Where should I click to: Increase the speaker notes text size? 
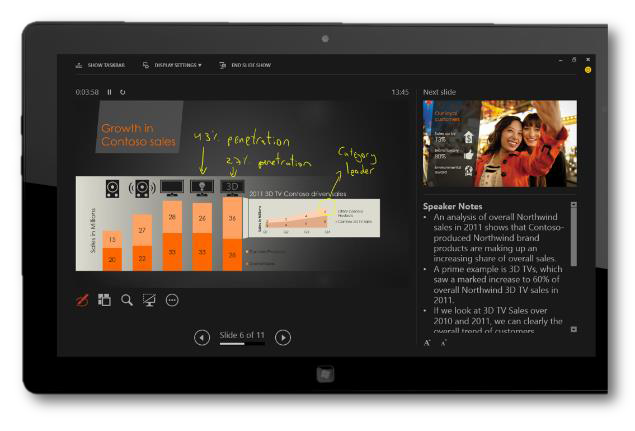pyautogui.click(x=427, y=343)
